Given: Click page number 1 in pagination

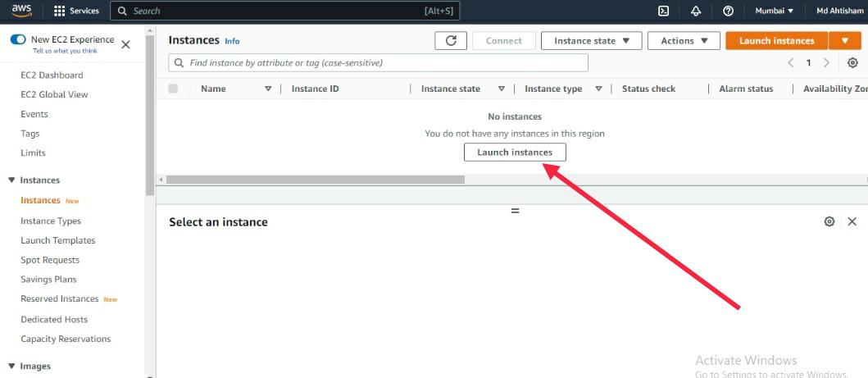Looking at the screenshot, I should coord(809,63).
